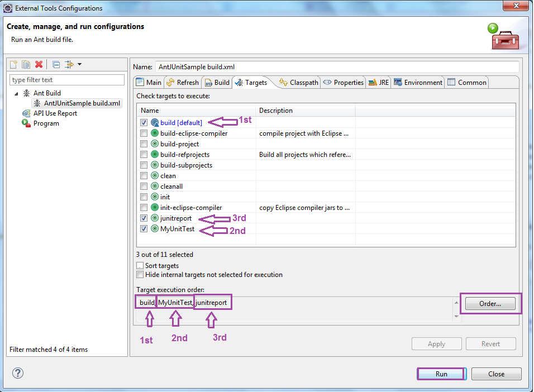
Task: Switch to the Classpath tab
Action: tap(299, 83)
